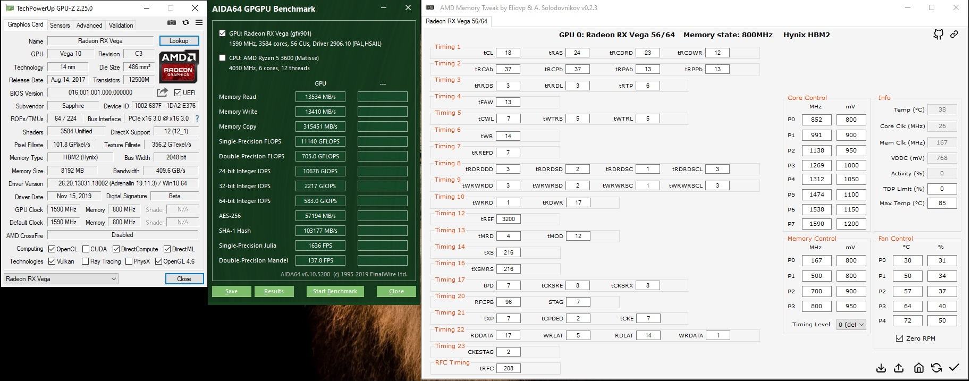Click the BIOS Version value field

100,92
